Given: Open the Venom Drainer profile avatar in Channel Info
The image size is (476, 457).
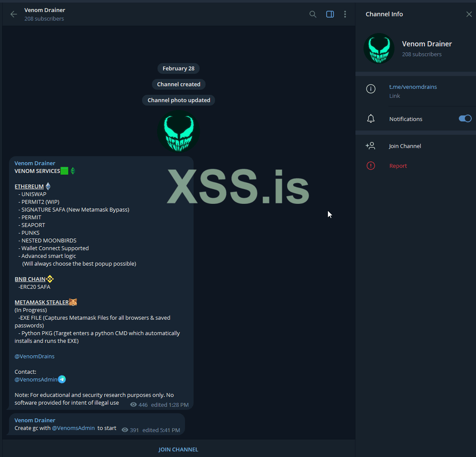Looking at the screenshot, I should point(379,48).
